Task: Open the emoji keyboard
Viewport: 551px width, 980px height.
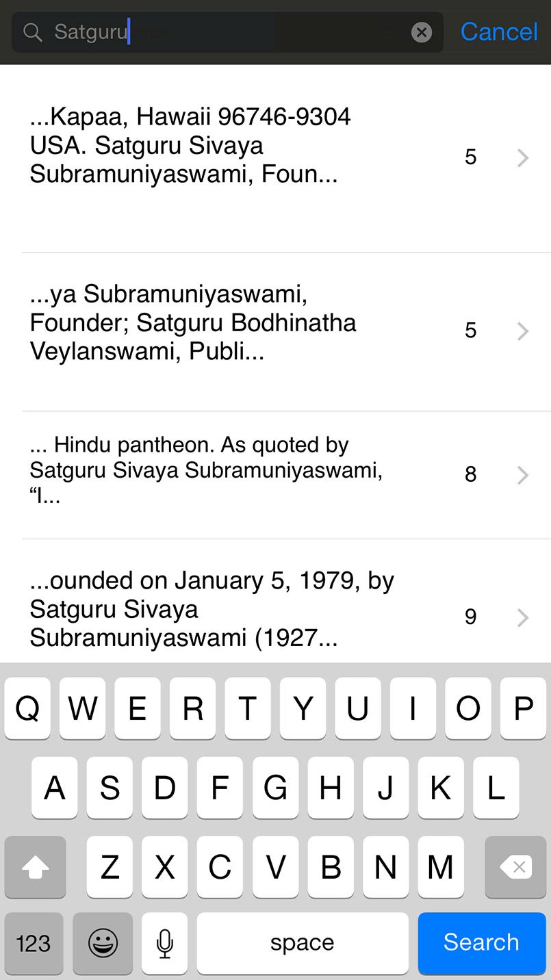Action: [x=103, y=943]
